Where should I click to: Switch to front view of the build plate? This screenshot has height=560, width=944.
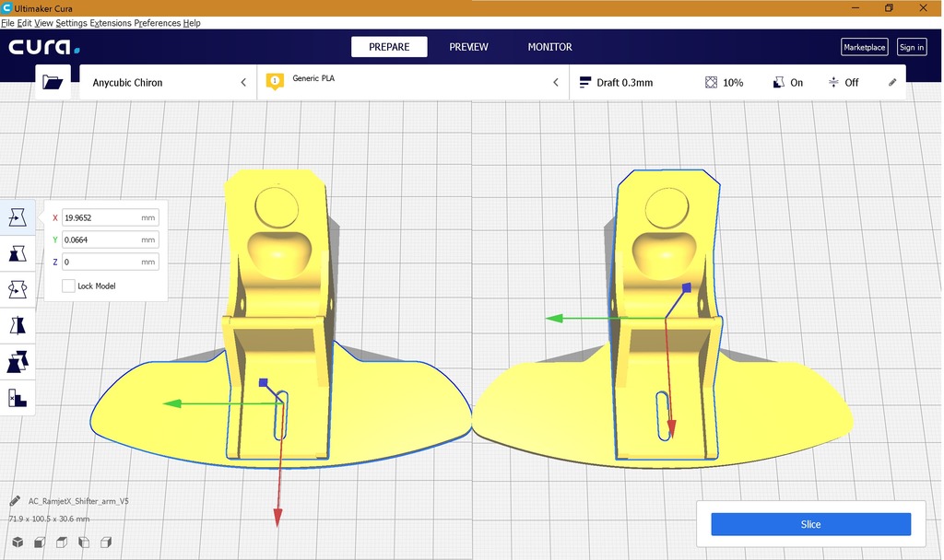pyautogui.click(x=39, y=542)
